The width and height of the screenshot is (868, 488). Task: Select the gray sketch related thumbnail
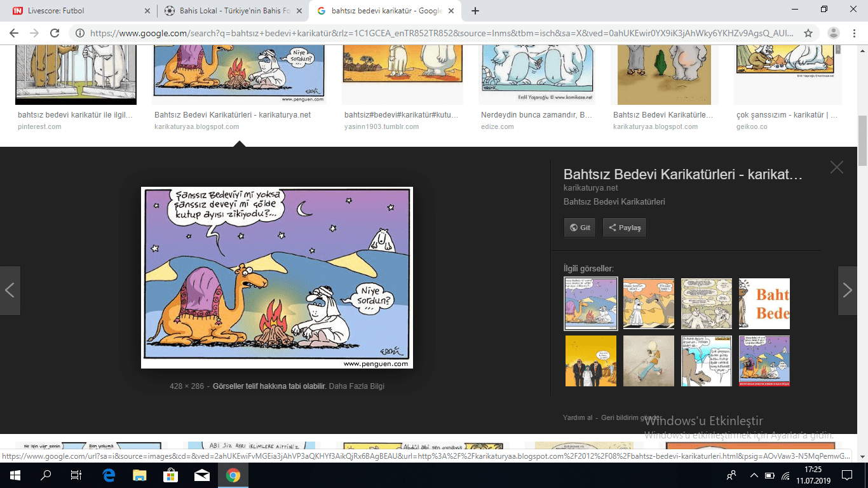click(x=649, y=361)
